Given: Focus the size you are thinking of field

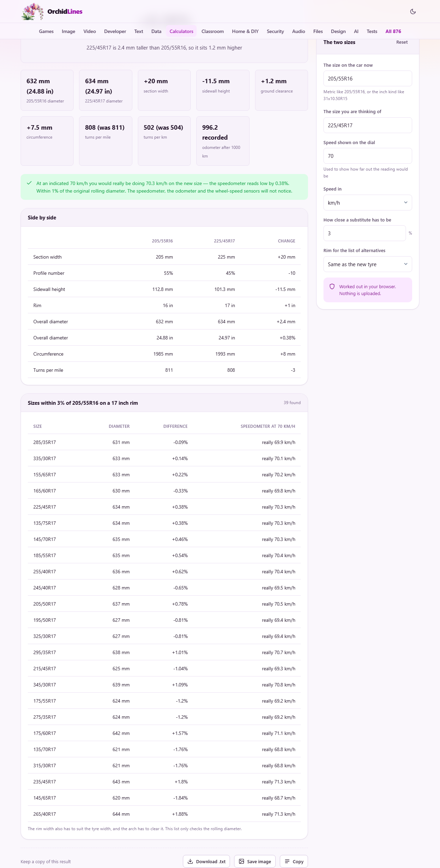Looking at the screenshot, I should coord(367,125).
